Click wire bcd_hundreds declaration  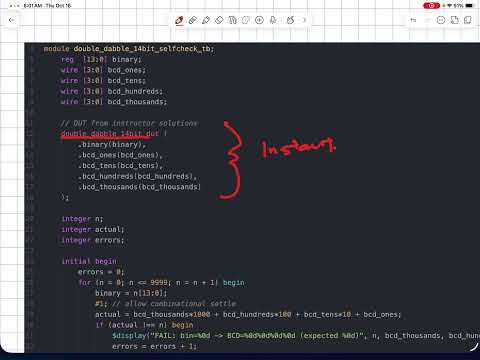coord(112,91)
